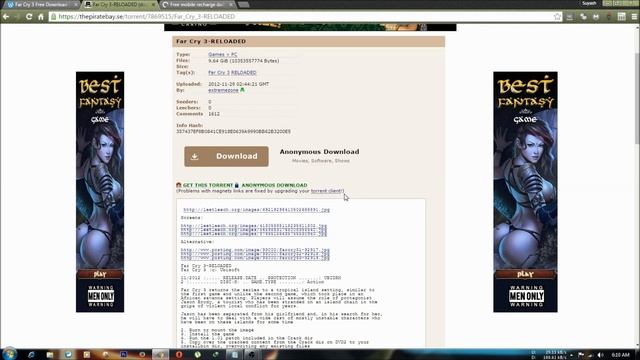Click the clock in the taskbar

tap(620, 355)
